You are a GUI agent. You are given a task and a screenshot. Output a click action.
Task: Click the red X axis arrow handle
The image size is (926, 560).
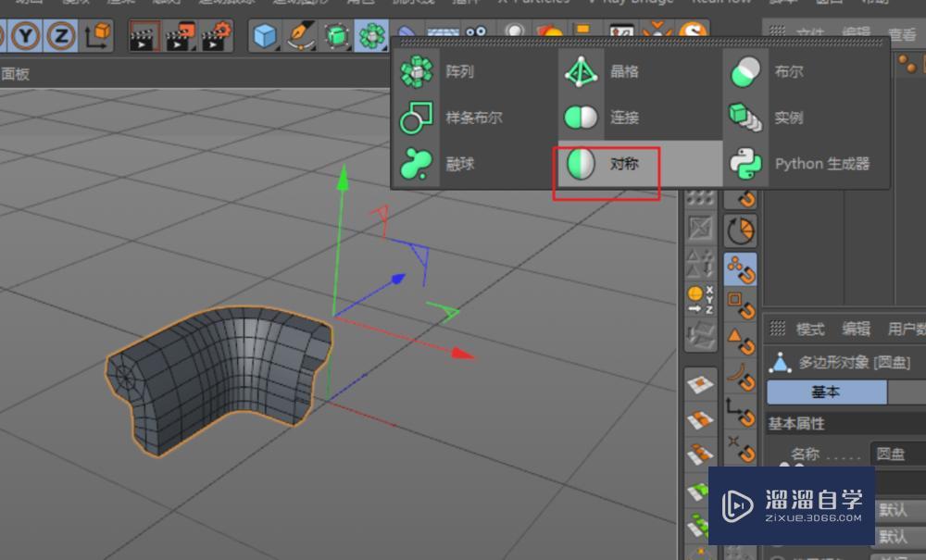click(x=462, y=353)
